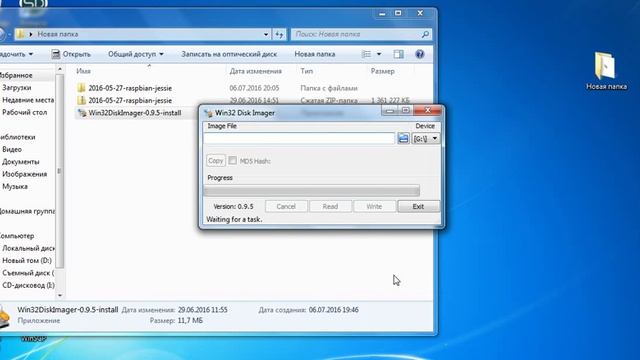
Task: Select Загрузки in navigation pane
Action: pyautogui.click(x=16, y=88)
